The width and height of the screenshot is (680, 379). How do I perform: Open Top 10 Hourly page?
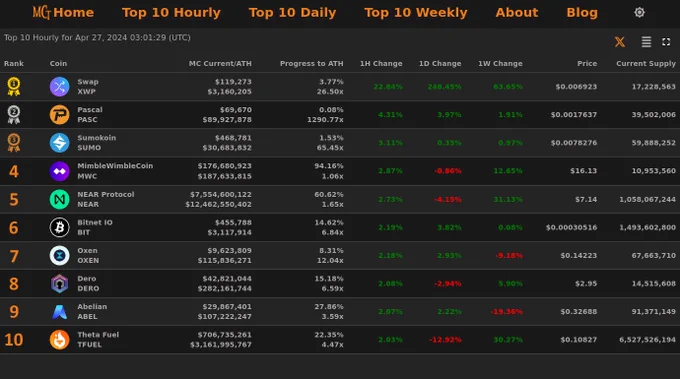pos(171,13)
